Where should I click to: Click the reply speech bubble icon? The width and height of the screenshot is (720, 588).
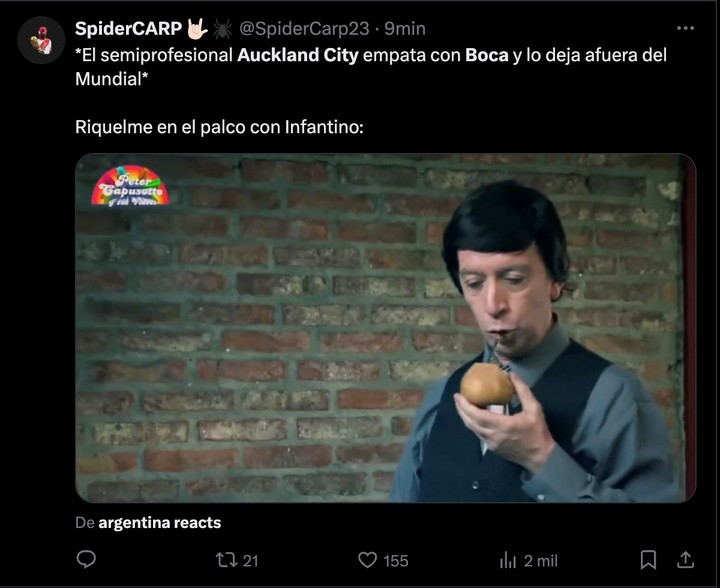tap(86, 560)
